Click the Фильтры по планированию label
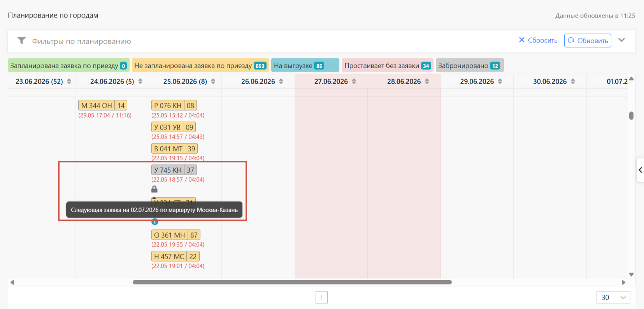 81,41
